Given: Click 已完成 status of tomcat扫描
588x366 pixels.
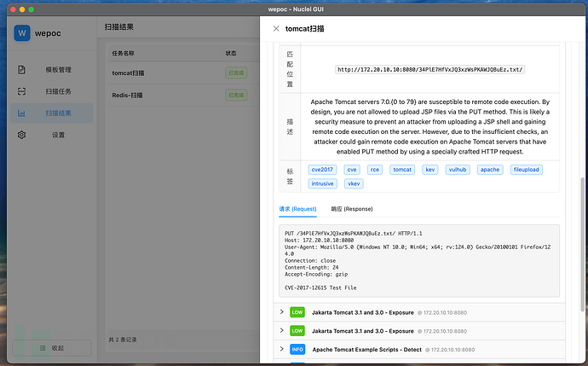Looking at the screenshot, I should click(x=236, y=73).
